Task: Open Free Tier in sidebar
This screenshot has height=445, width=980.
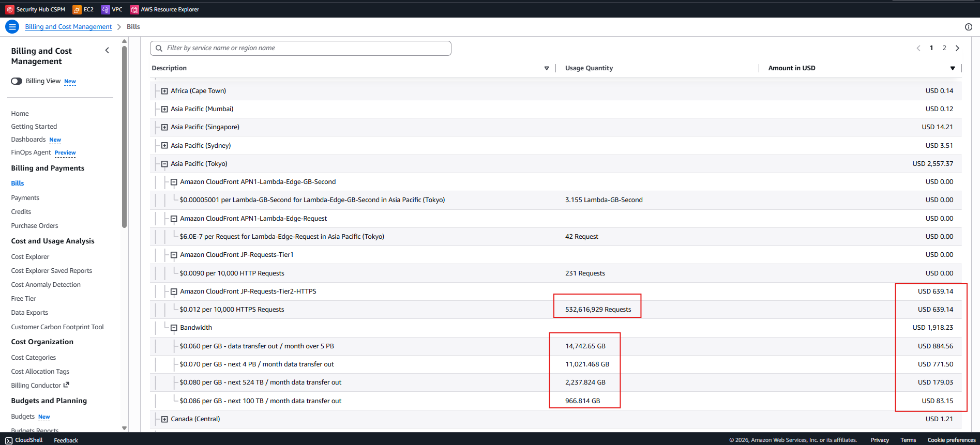Action: tap(23, 299)
